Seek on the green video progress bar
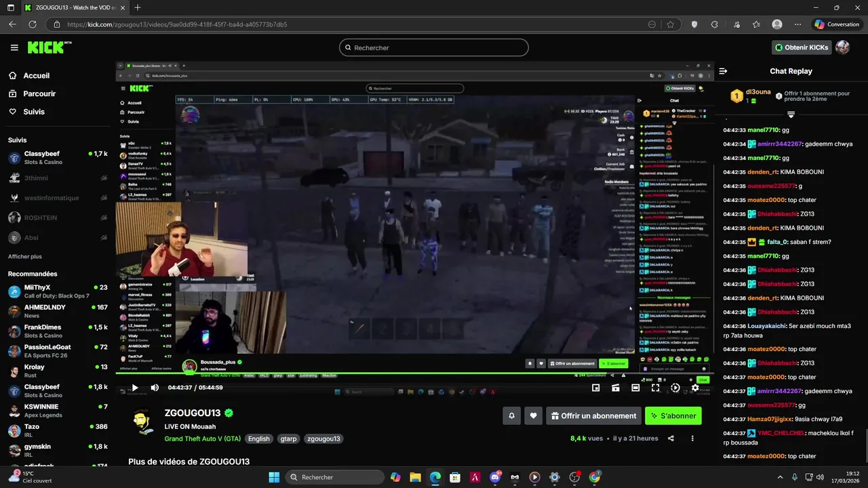 (414, 373)
